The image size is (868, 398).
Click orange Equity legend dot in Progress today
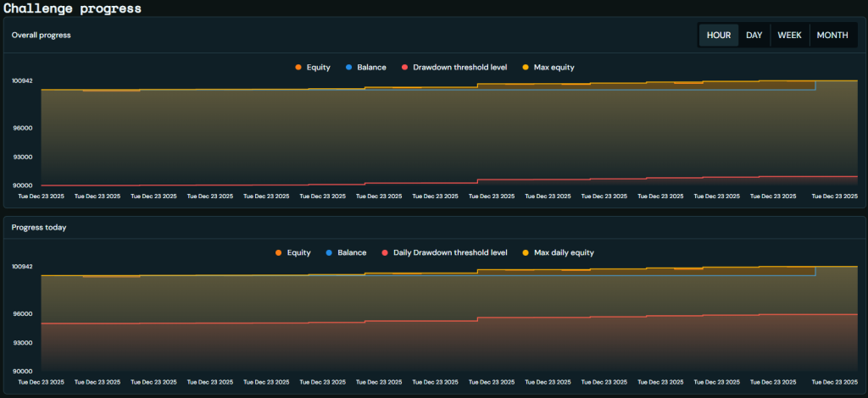(x=278, y=252)
